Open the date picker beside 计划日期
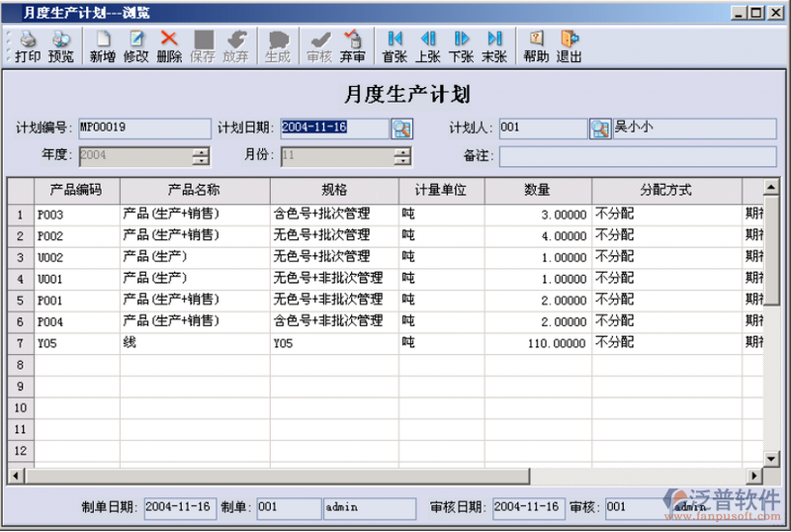 click(401, 129)
